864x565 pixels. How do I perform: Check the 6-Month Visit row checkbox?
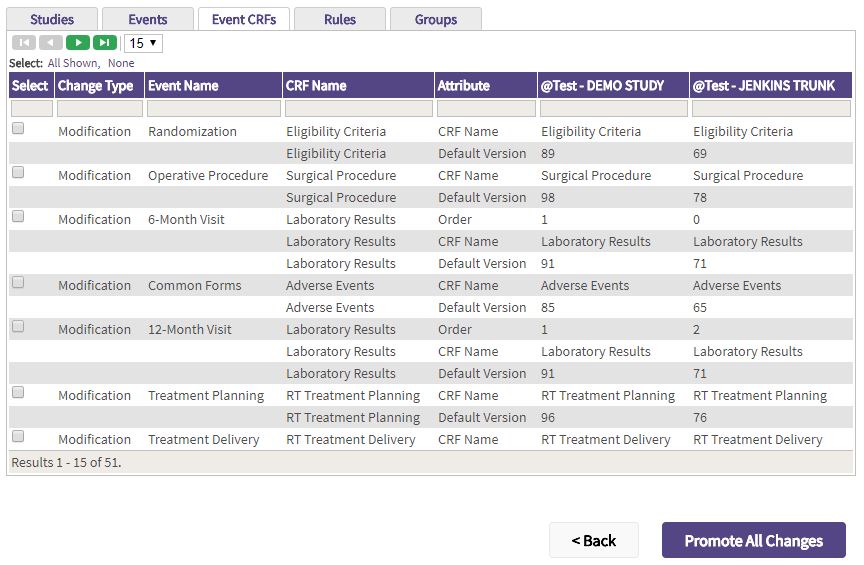pos(18,217)
